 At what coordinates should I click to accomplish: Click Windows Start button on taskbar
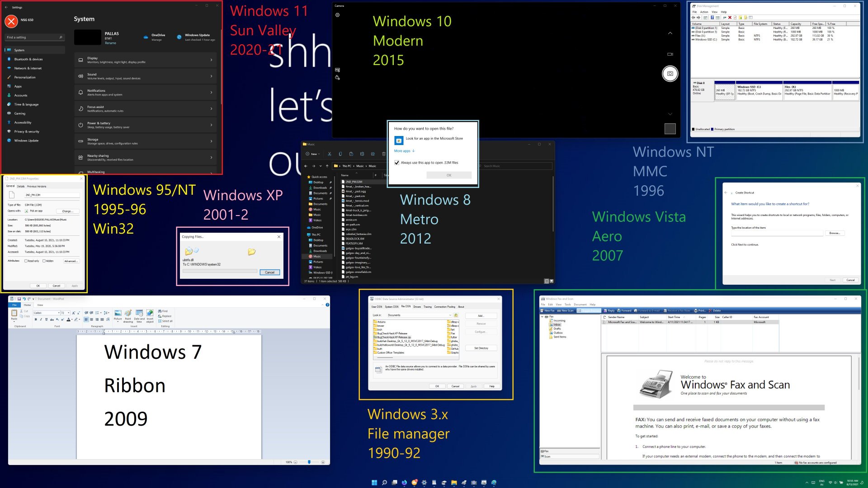coord(374,483)
